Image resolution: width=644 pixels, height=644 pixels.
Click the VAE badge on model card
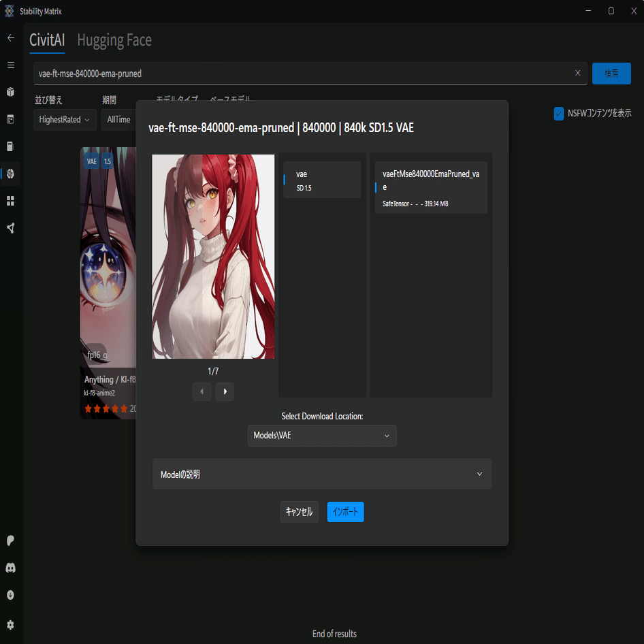tap(92, 161)
